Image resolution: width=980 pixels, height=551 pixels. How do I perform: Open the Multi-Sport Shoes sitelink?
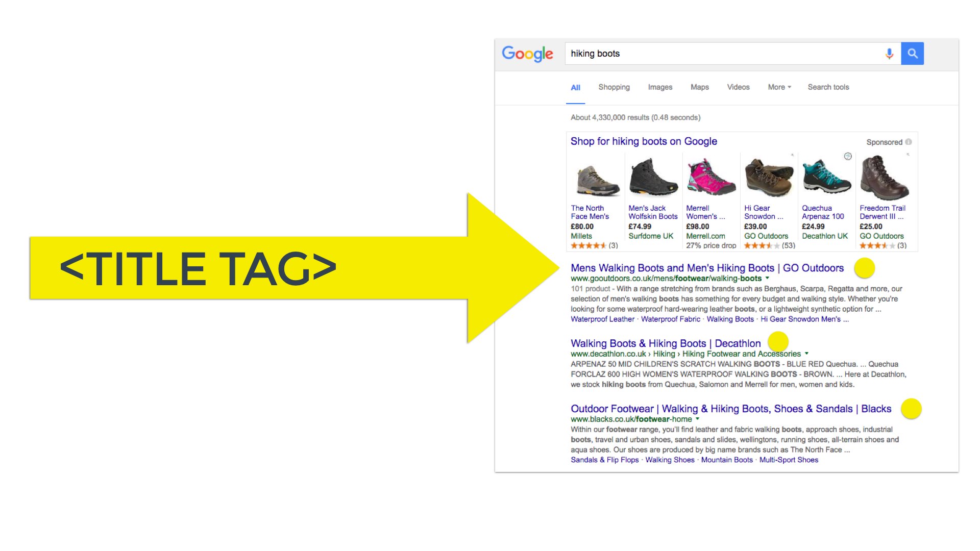pyautogui.click(x=789, y=460)
